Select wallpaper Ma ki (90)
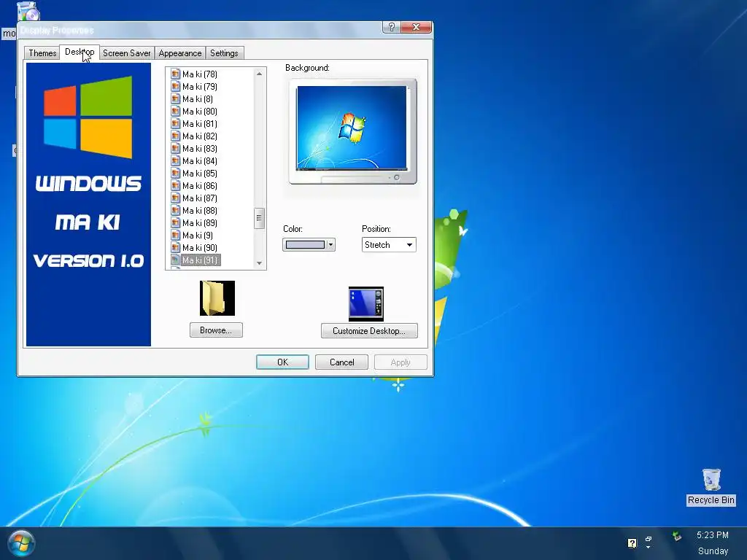The height and width of the screenshot is (560, 747). (x=200, y=248)
